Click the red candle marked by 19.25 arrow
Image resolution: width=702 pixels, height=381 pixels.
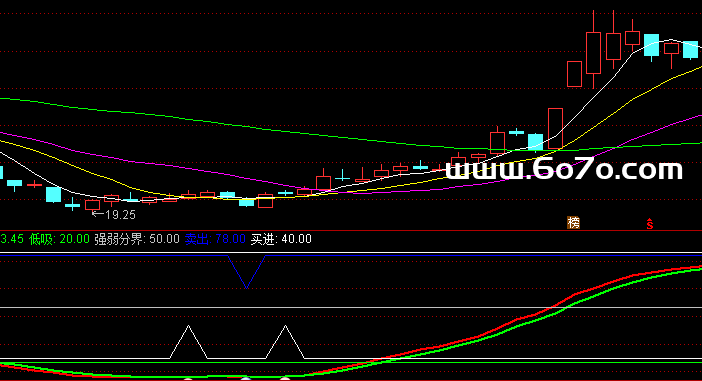tap(92, 205)
